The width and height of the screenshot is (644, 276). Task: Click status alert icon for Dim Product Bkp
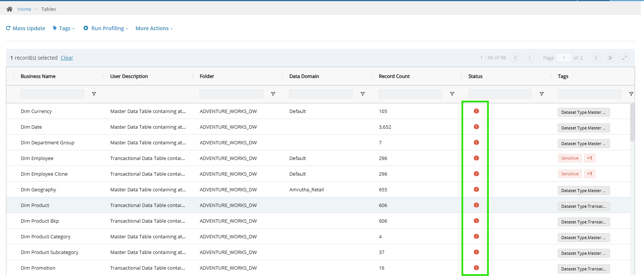(x=476, y=221)
